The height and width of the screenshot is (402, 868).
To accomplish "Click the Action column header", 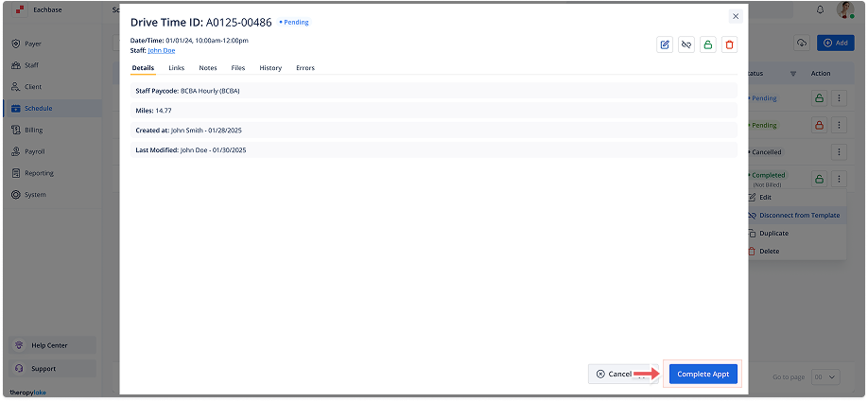I will [821, 74].
